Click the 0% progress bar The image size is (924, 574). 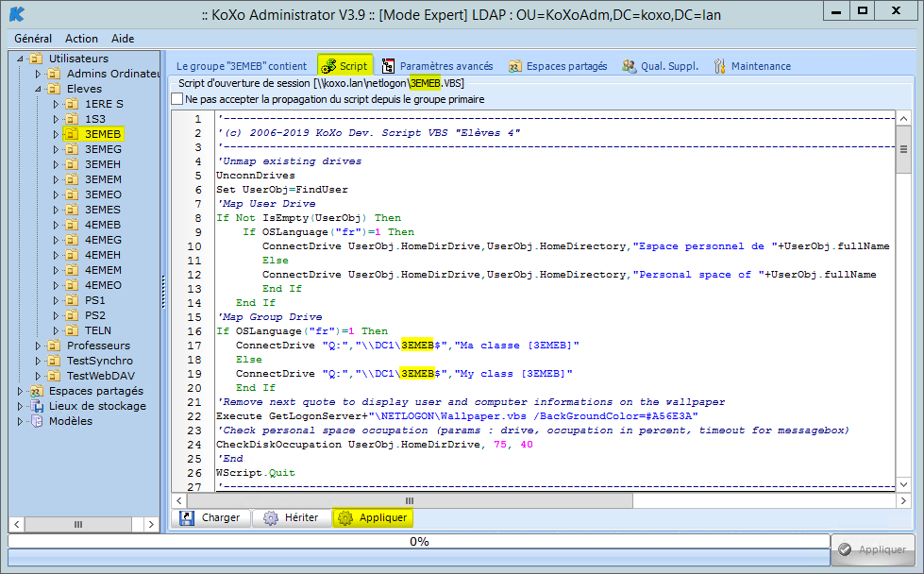coord(419,541)
